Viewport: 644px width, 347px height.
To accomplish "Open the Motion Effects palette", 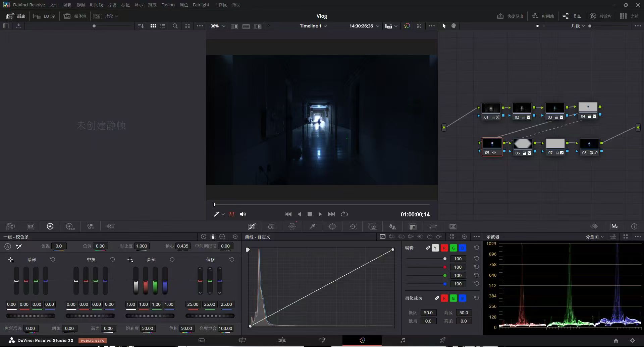I will [111, 226].
